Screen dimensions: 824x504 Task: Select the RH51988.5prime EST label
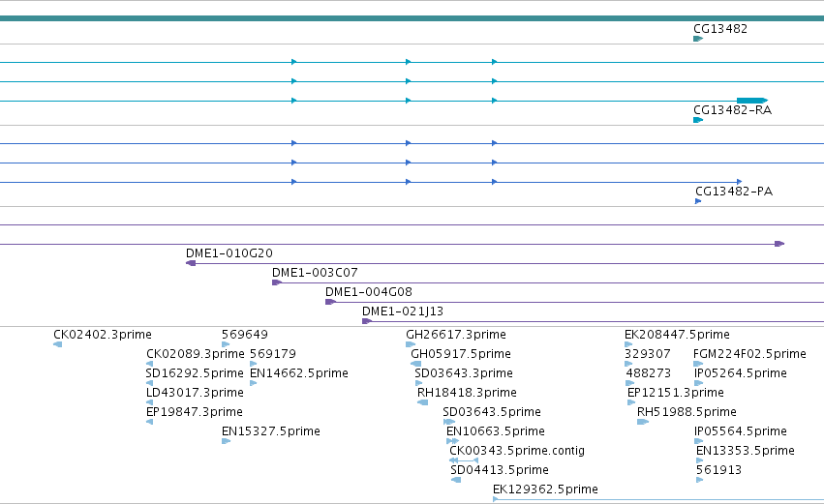coord(687,412)
